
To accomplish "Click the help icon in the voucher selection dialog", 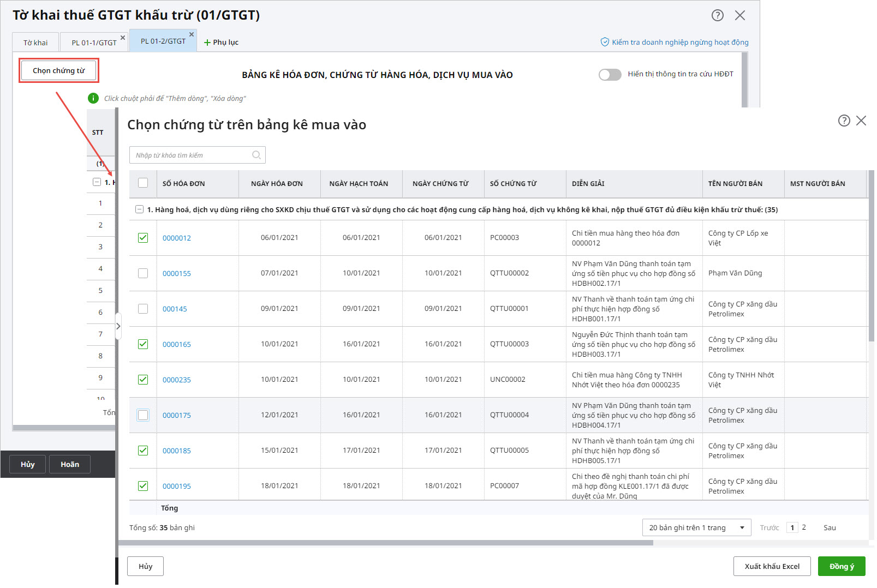I will (844, 121).
